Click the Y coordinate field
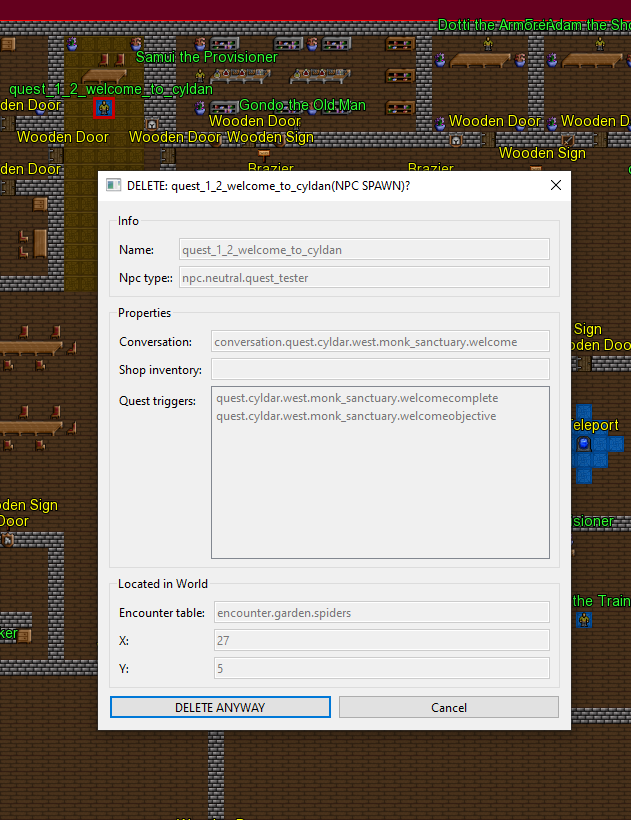Screen dimensions: 631x820 point(382,668)
